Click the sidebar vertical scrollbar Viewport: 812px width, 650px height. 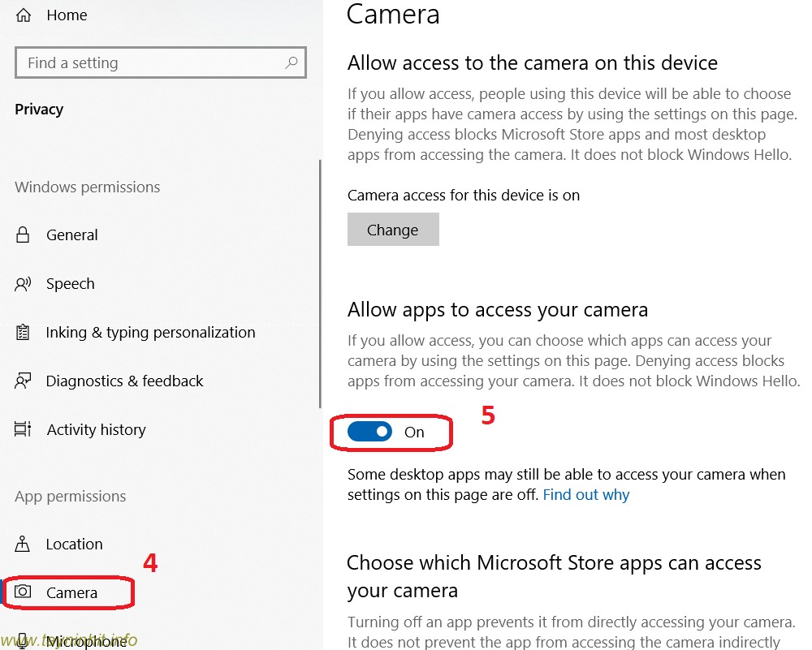pyautogui.click(x=320, y=284)
